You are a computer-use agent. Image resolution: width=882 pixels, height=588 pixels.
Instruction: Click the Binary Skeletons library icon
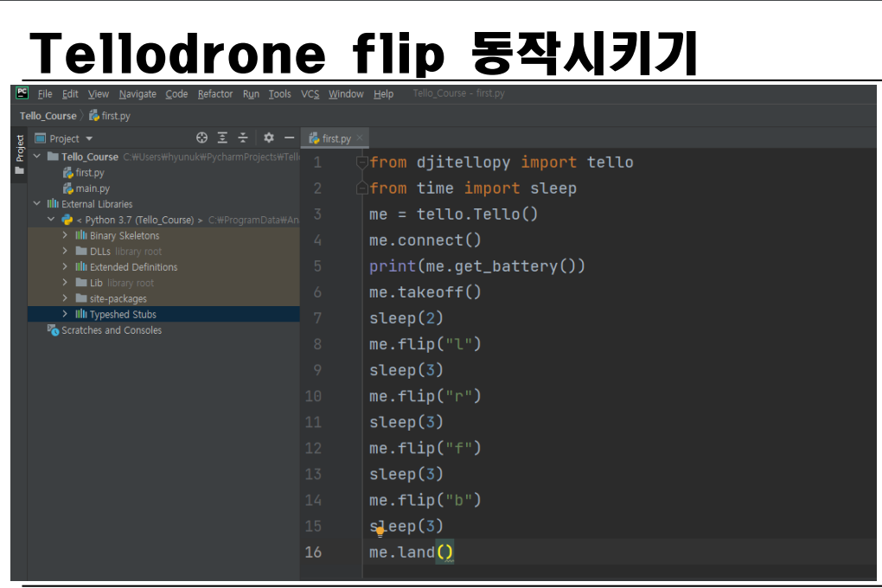pos(81,235)
